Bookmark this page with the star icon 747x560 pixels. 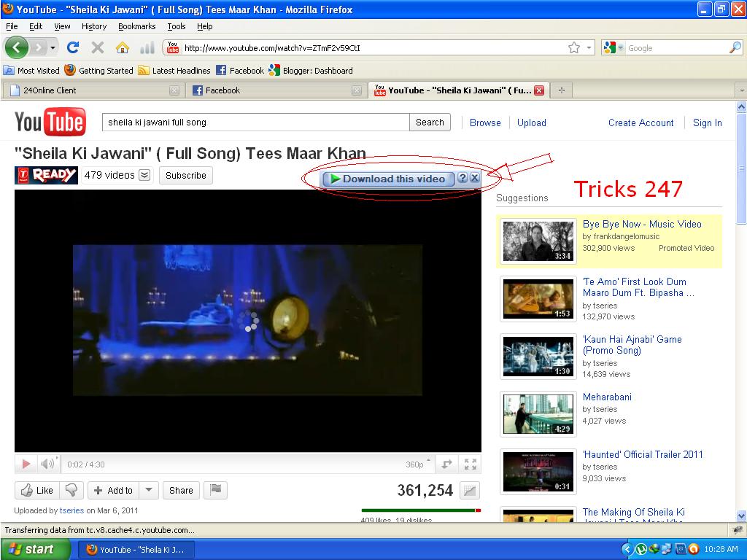click(x=574, y=47)
